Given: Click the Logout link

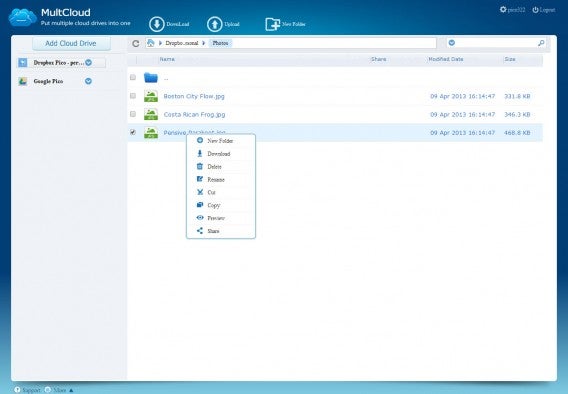Looking at the screenshot, I should click(x=547, y=10).
